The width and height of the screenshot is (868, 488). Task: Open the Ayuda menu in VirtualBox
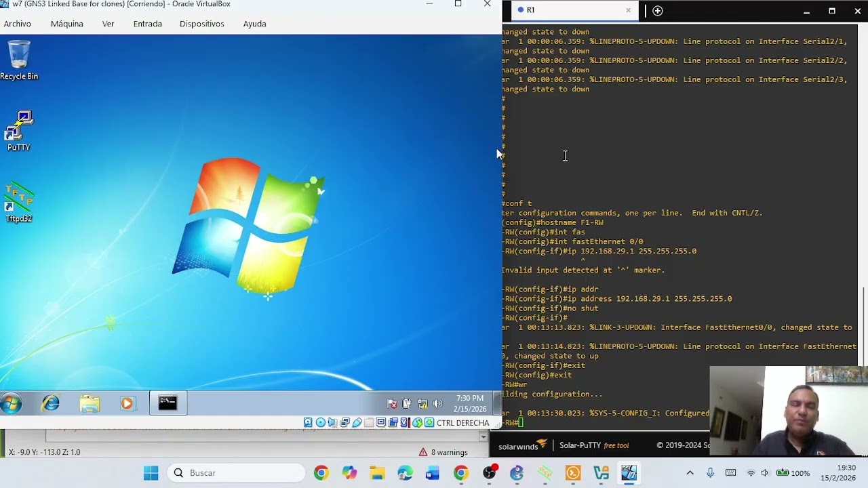tap(255, 24)
